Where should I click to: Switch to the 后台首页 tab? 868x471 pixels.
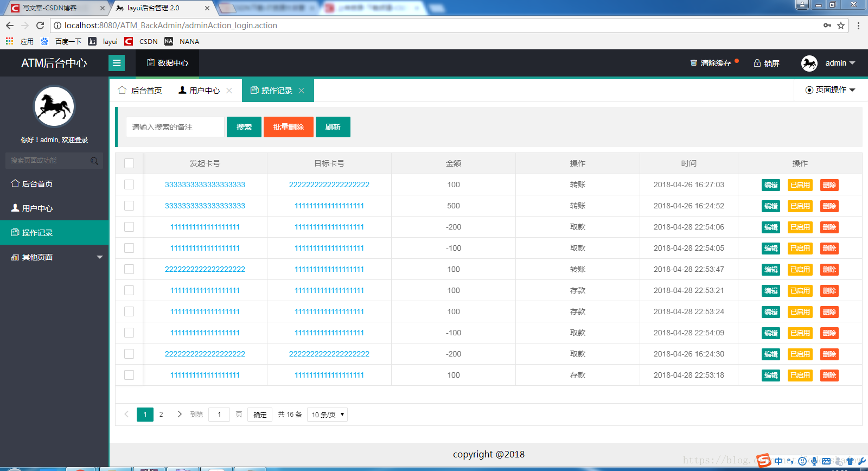coord(140,91)
